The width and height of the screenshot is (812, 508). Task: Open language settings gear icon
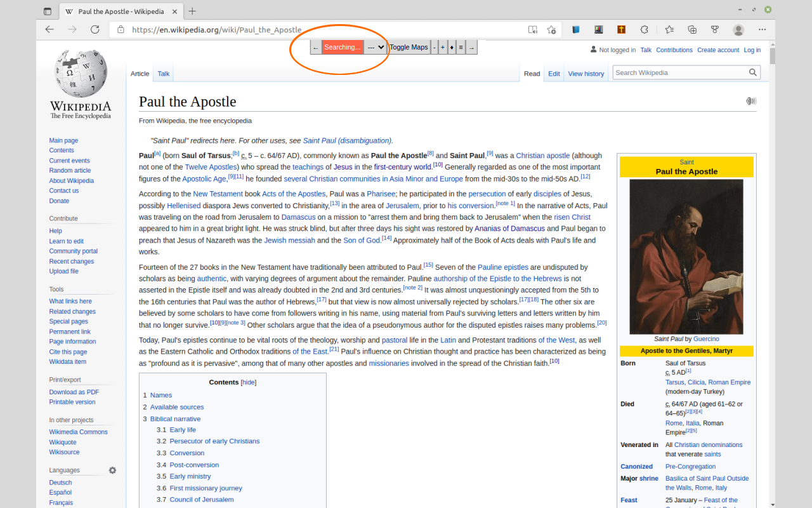(x=112, y=471)
